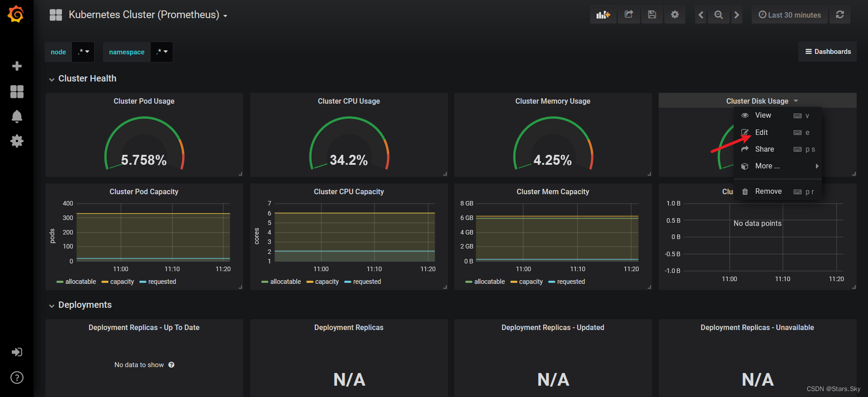Click the Deployment Replicas - Up To Date title
This screenshot has height=397, width=868.
(x=144, y=328)
